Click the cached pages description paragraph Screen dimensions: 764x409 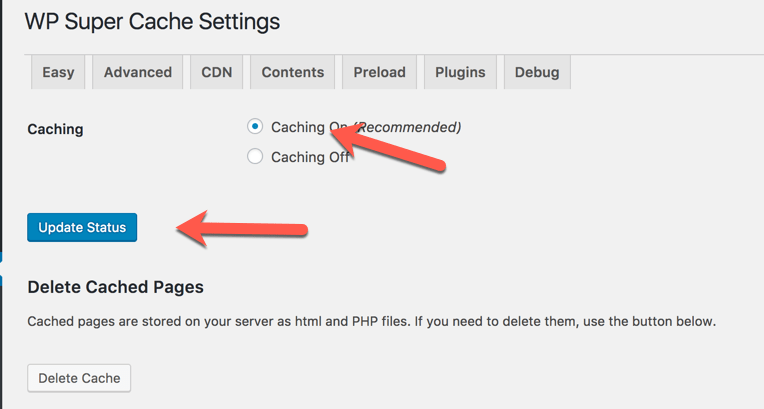pyautogui.click(x=371, y=322)
